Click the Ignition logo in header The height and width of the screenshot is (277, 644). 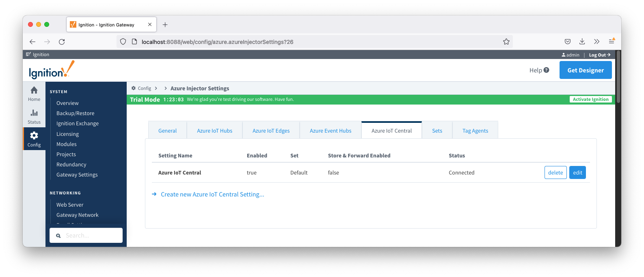click(x=52, y=70)
